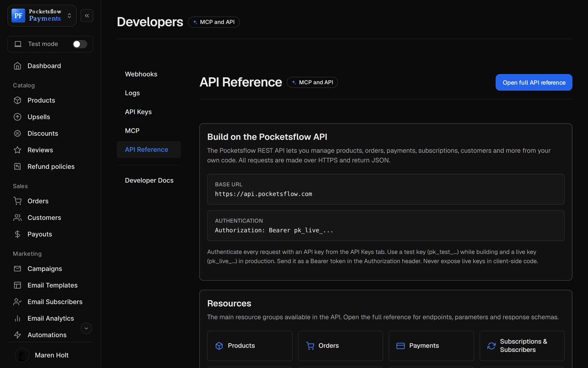Image resolution: width=588 pixels, height=368 pixels.
Task: Click the Reviews star icon
Action: [x=18, y=150]
